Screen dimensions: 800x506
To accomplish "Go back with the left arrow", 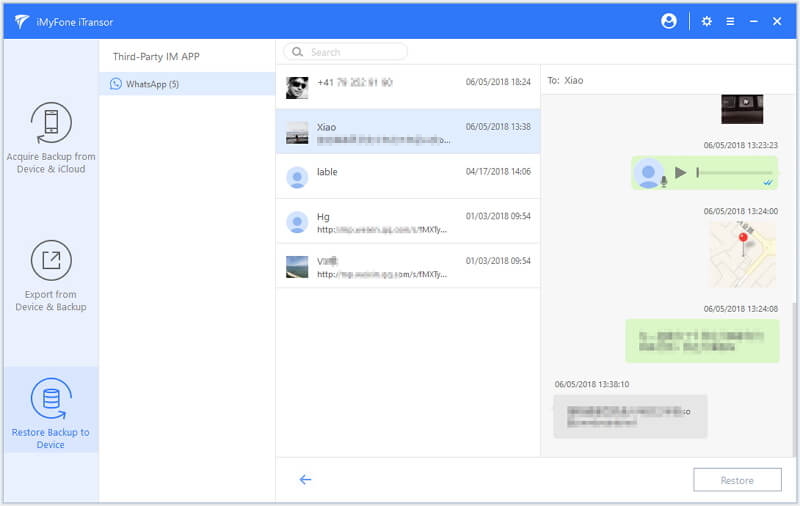I will 305,479.
